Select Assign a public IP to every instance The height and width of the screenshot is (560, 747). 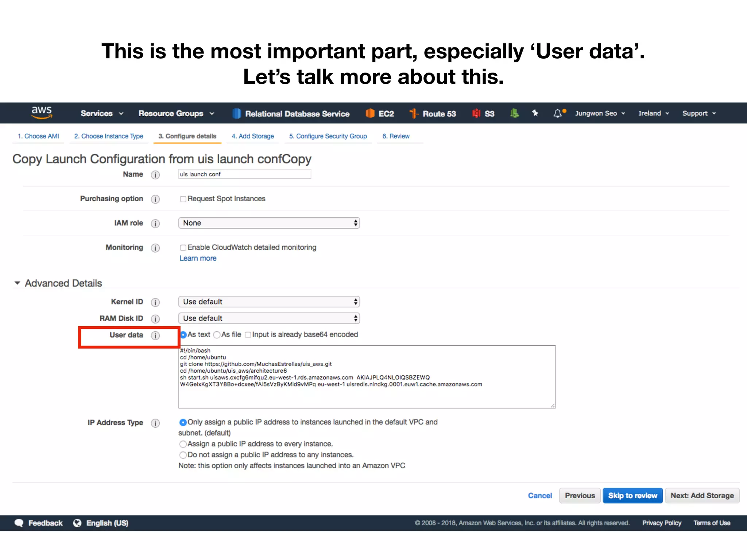pos(183,444)
